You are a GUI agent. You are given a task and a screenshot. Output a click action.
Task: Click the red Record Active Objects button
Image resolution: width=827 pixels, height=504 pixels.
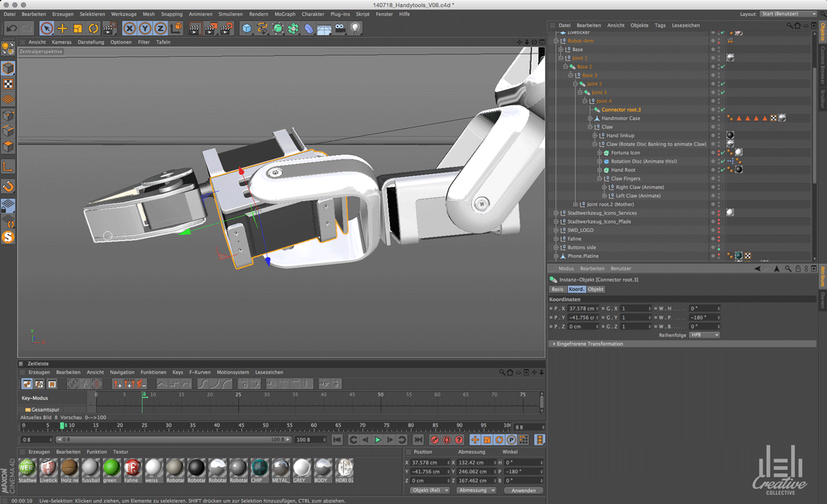[435, 439]
